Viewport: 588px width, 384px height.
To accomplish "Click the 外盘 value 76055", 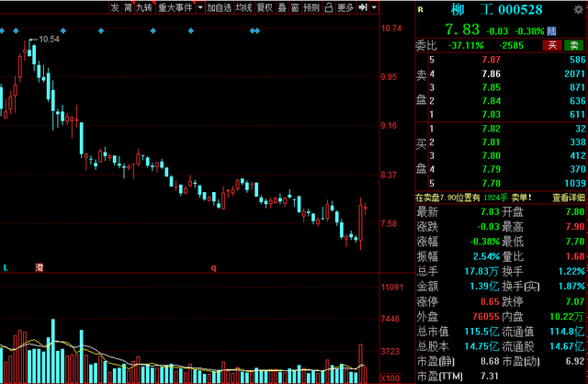I will (486, 317).
